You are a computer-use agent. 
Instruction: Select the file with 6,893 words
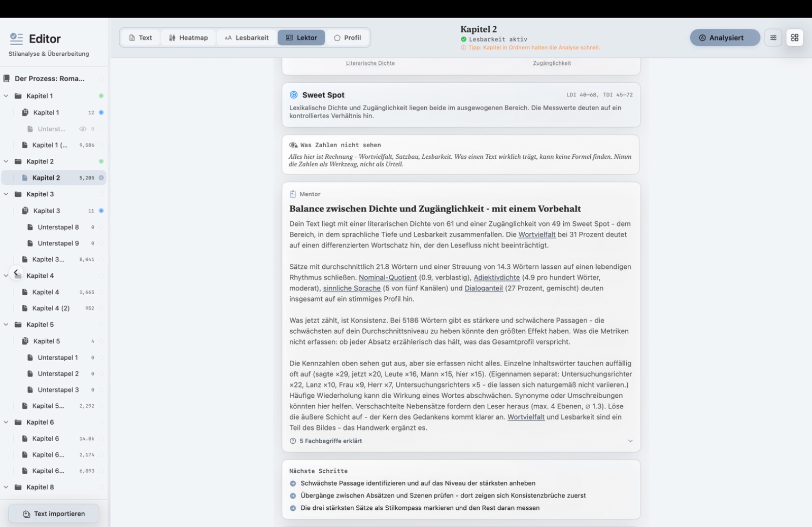pyautogui.click(x=54, y=471)
